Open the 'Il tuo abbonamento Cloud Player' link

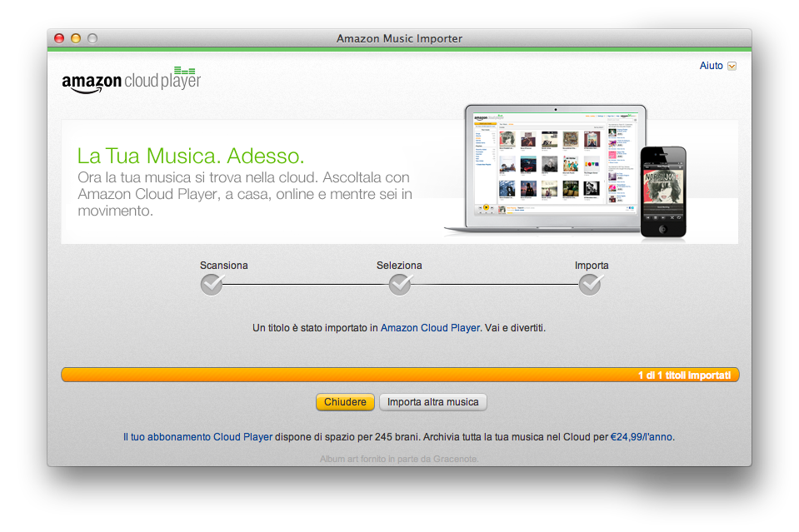pos(197,436)
